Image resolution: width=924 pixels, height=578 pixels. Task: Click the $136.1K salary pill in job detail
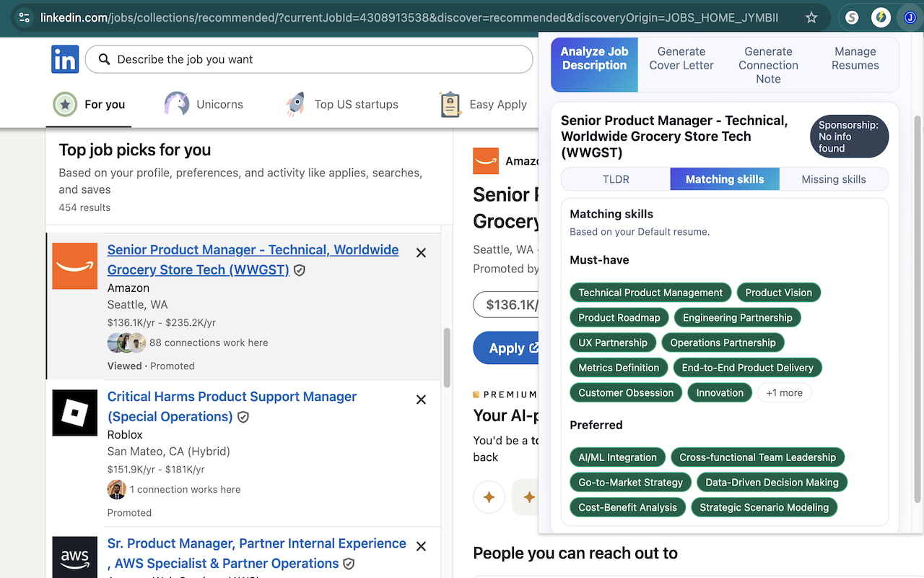point(506,305)
